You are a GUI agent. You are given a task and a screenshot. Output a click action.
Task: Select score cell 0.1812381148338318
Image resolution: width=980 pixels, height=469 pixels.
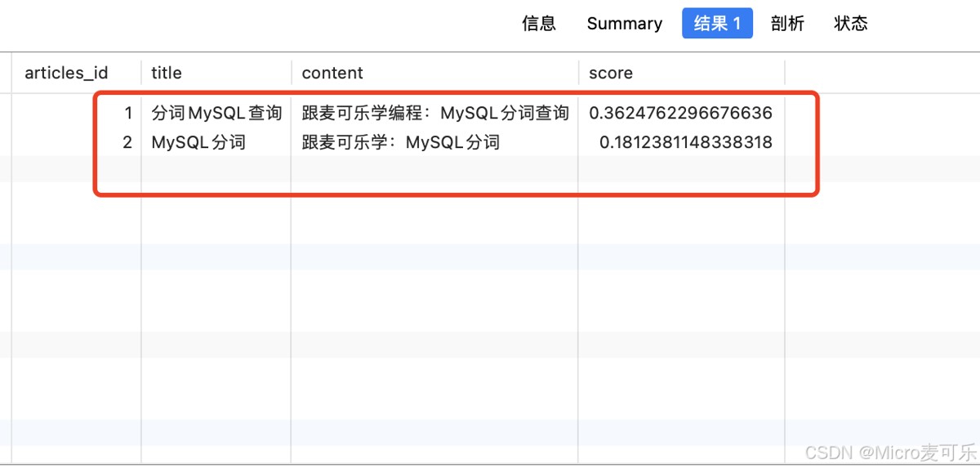tap(685, 142)
